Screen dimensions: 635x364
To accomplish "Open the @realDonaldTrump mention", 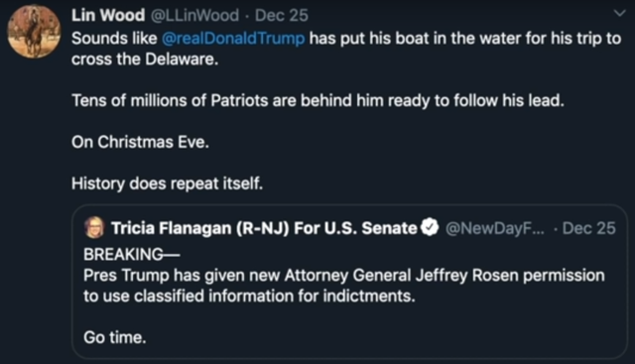I will (x=233, y=39).
